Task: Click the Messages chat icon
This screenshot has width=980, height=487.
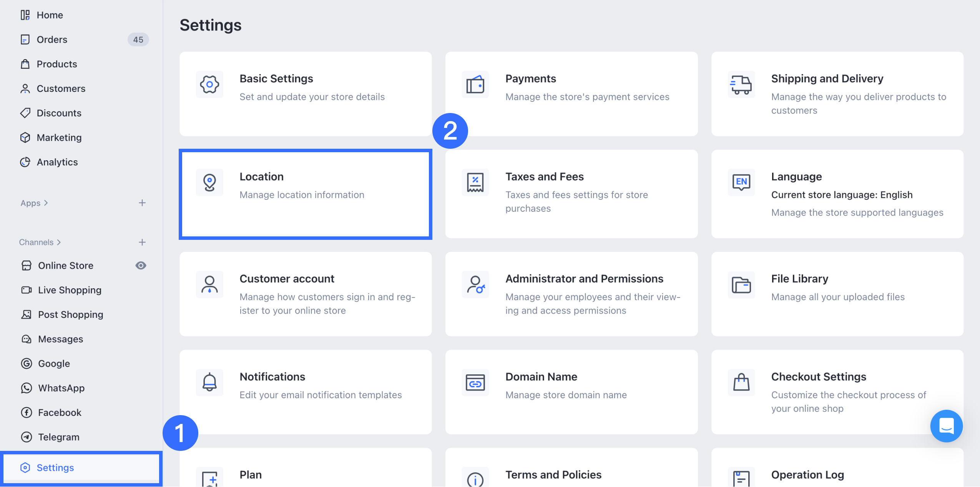Action: click(x=27, y=339)
